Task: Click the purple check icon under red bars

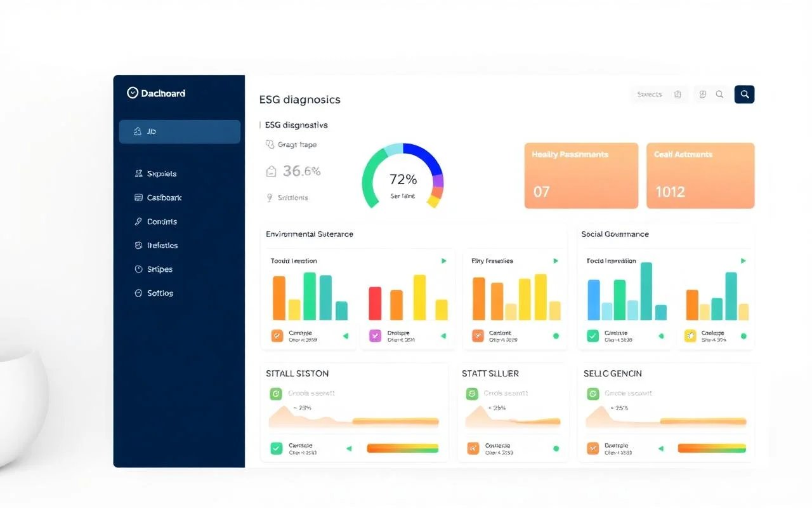Action: pos(375,336)
